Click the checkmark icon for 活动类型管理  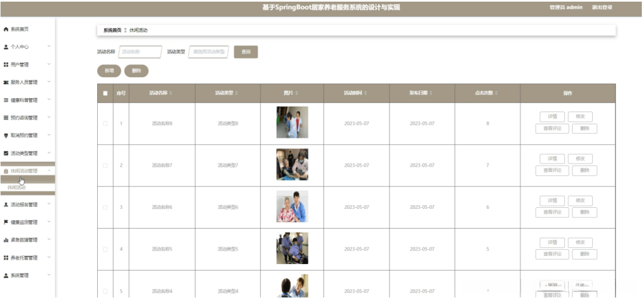pyautogui.click(x=6, y=153)
